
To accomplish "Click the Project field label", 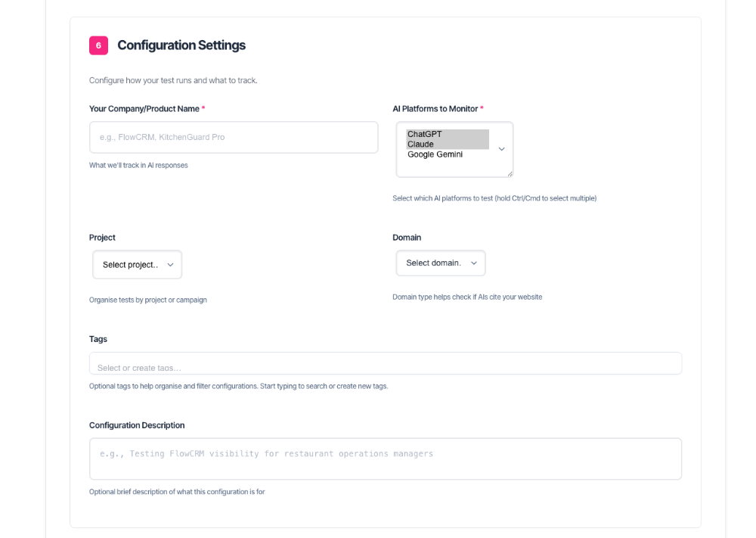I will pyautogui.click(x=102, y=238).
